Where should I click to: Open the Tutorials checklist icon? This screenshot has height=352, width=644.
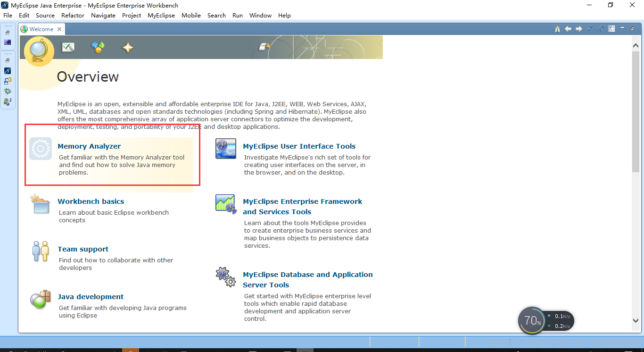tap(68, 47)
